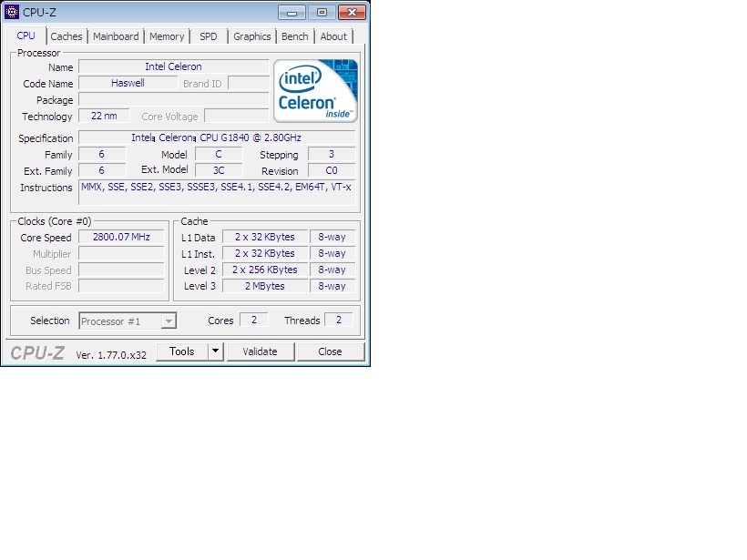Image resolution: width=747 pixels, height=560 pixels.
Task: Click the Level 3 size 2 MBytes
Action: click(x=265, y=286)
